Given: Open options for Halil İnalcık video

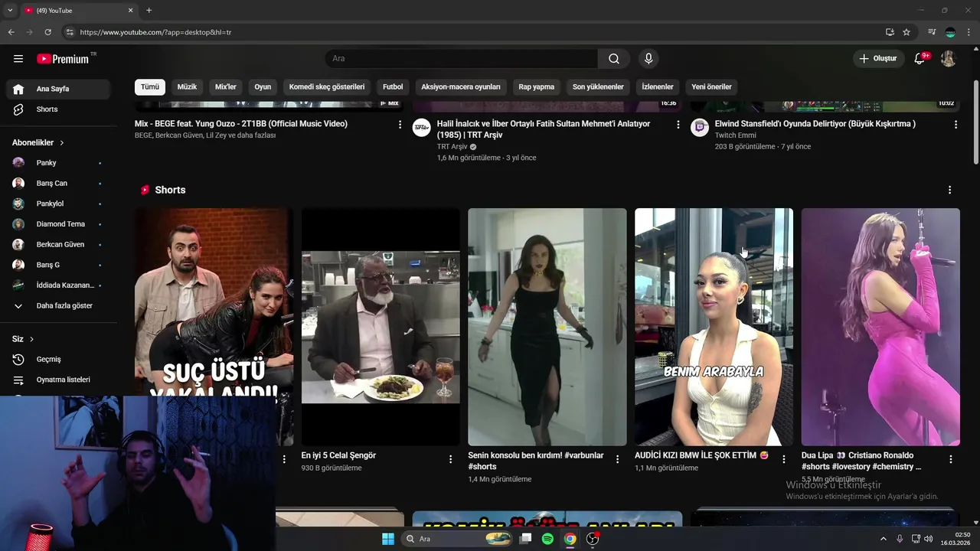Looking at the screenshot, I should pos(678,124).
